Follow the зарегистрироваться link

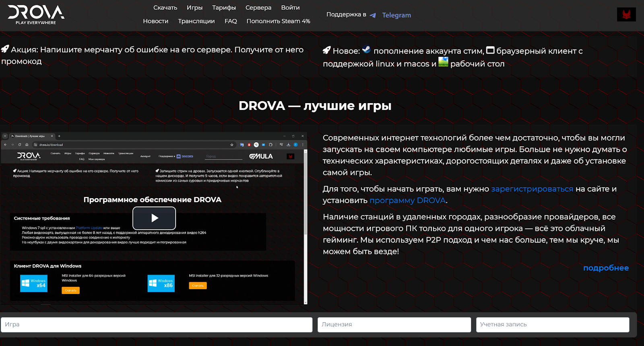pos(532,189)
